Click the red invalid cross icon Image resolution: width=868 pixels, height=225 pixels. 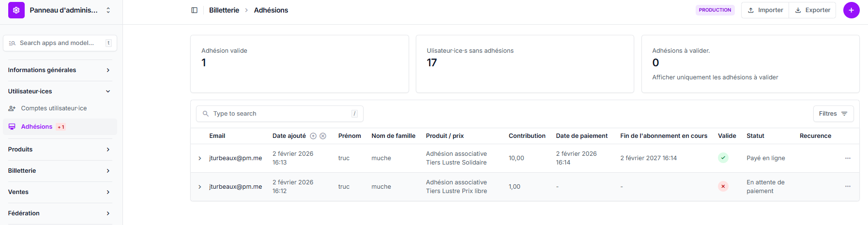click(723, 186)
